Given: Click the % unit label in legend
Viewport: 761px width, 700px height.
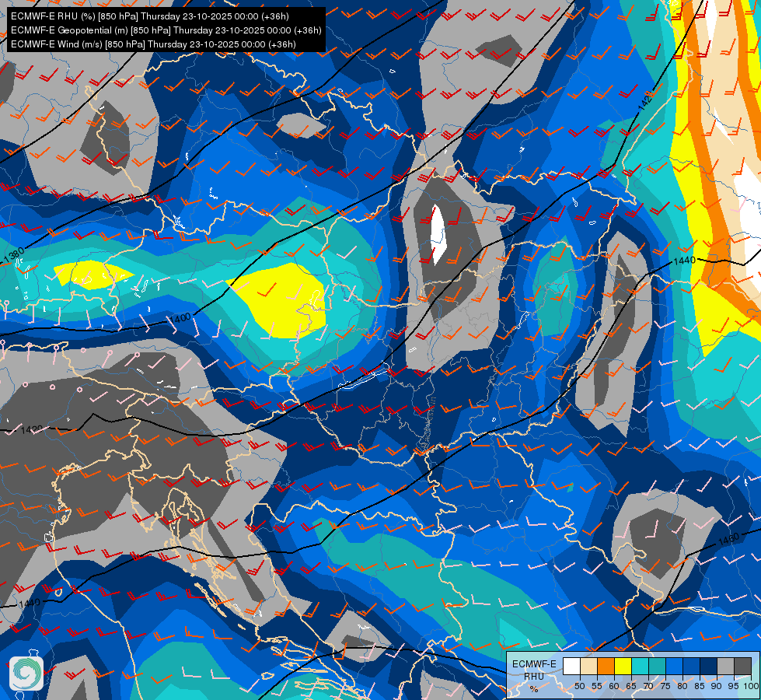Looking at the screenshot, I should coord(534,689).
